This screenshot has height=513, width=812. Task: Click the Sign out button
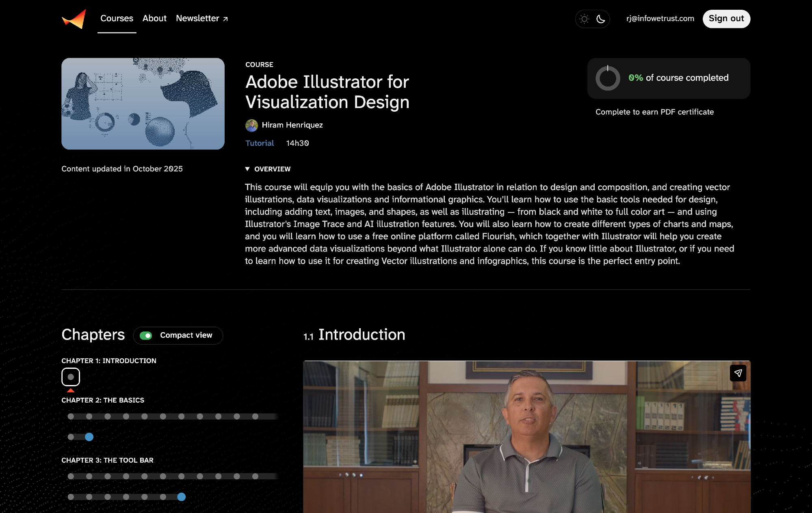tap(726, 19)
